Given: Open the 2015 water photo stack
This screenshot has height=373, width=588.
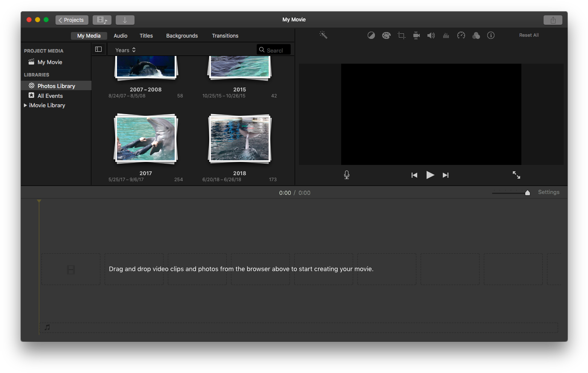Looking at the screenshot, I should [240, 68].
